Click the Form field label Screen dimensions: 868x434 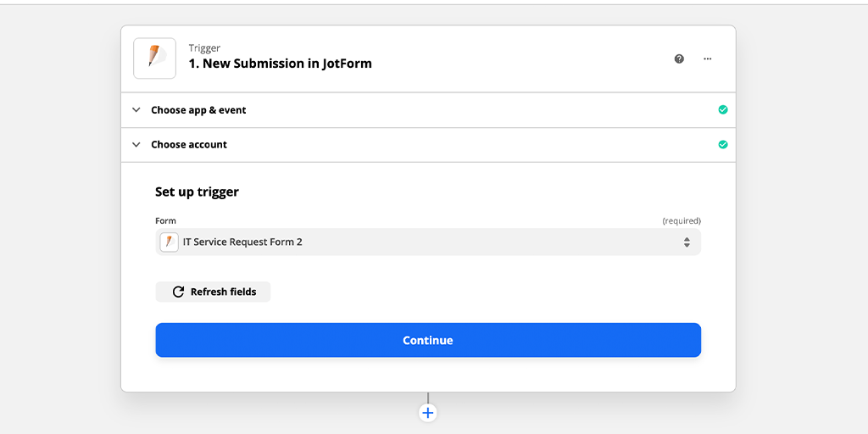(x=165, y=221)
